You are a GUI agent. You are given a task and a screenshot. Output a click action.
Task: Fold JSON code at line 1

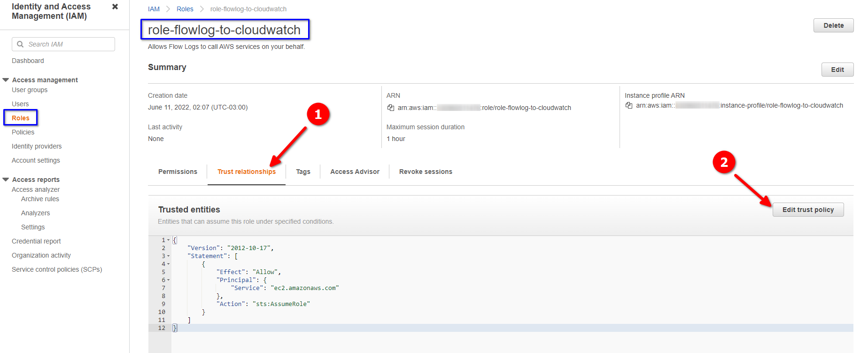169,240
